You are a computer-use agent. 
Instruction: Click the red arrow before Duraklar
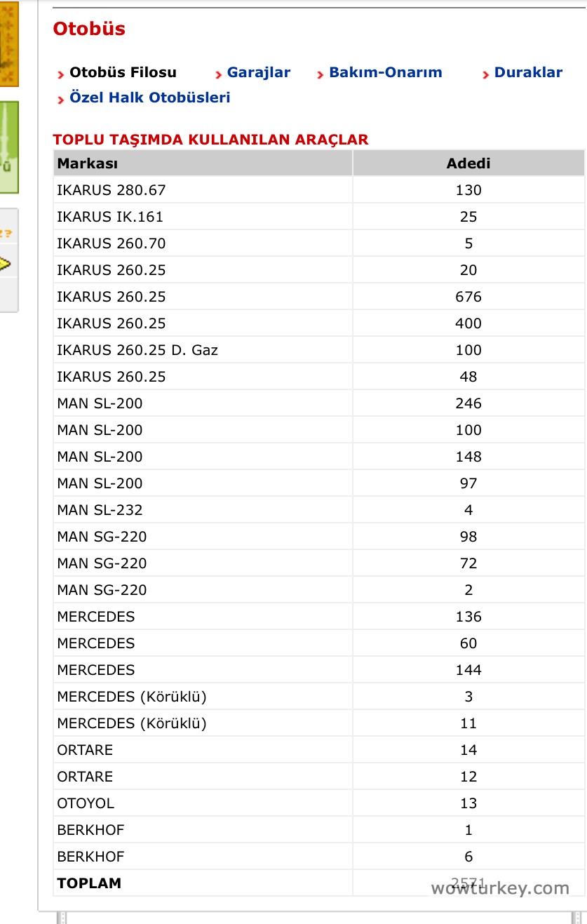pyautogui.click(x=486, y=74)
